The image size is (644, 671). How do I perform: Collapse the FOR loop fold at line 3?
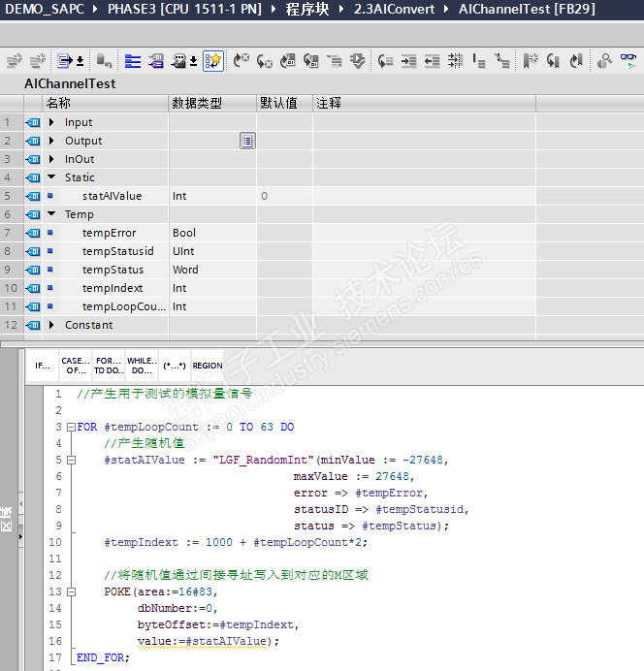point(71,427)
